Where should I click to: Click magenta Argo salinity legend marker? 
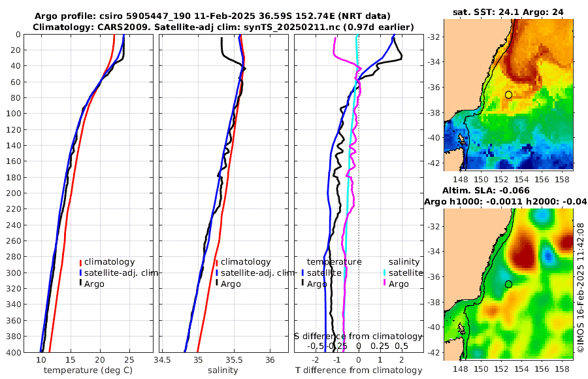[384, 284]
